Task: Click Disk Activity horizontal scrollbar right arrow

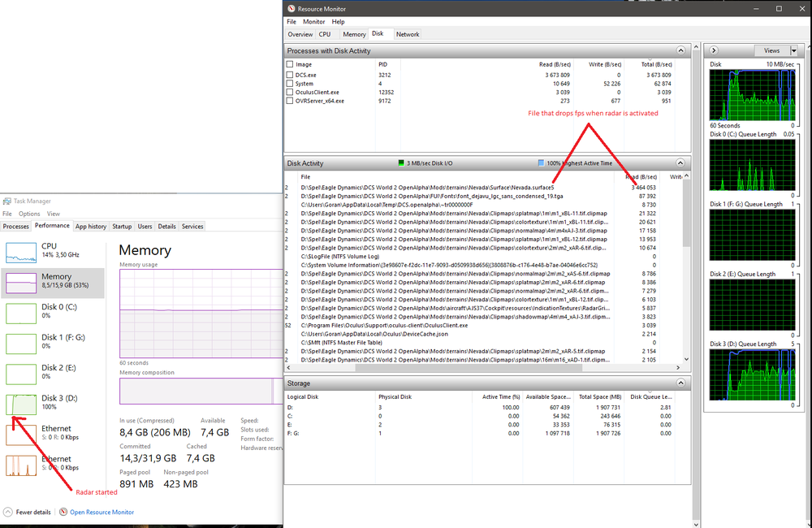Action: [x=678, y=367]
